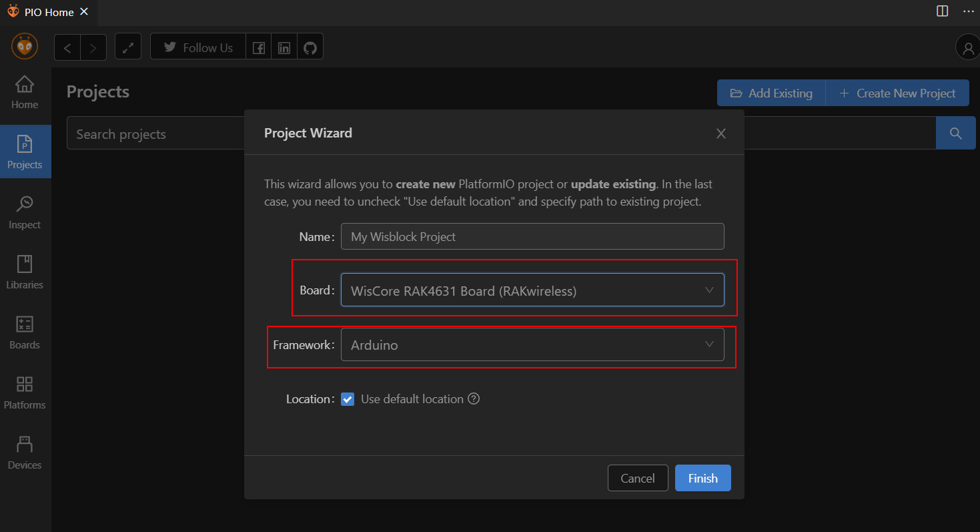Open the GitHub icon link
Screen dimensions: 980x532
point(310,47)
